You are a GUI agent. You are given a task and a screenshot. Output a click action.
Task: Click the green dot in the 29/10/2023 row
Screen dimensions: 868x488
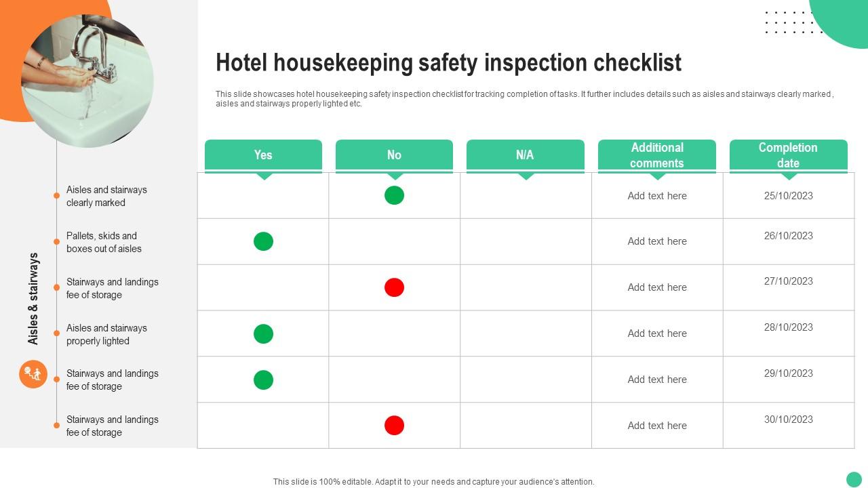click(263, 380)
